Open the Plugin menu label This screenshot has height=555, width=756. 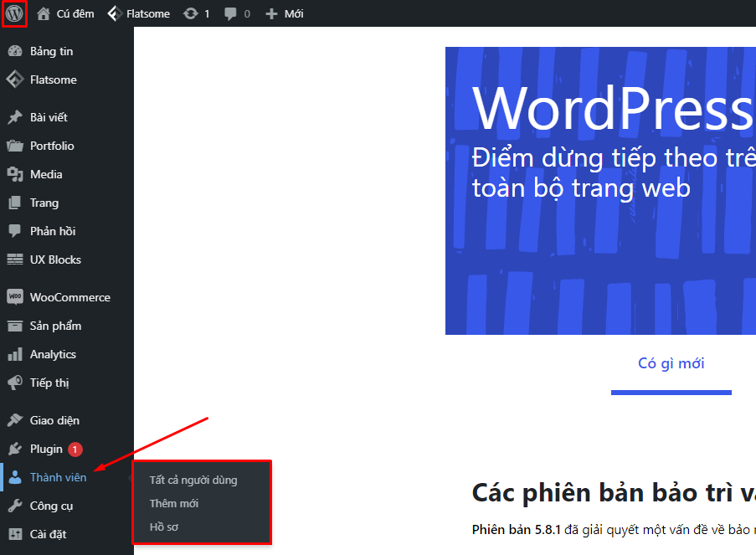pyautogui.click(x=46, y=449)
